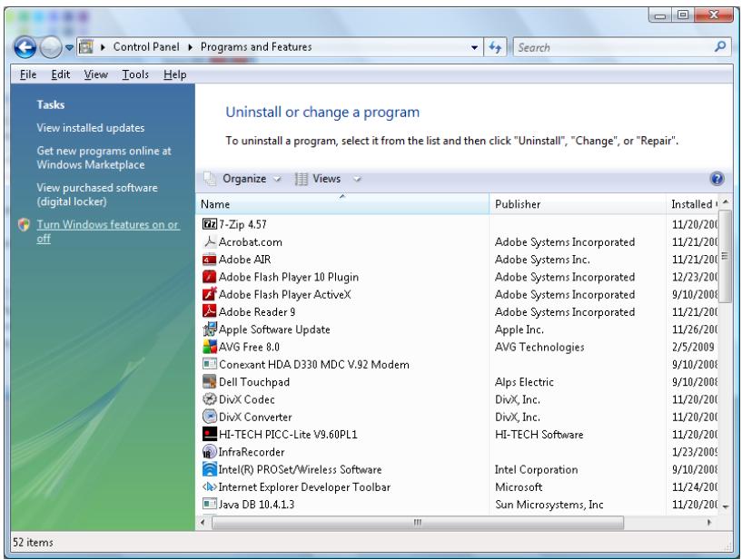Click Programs and Features breadcrumb

coord(256,47)
